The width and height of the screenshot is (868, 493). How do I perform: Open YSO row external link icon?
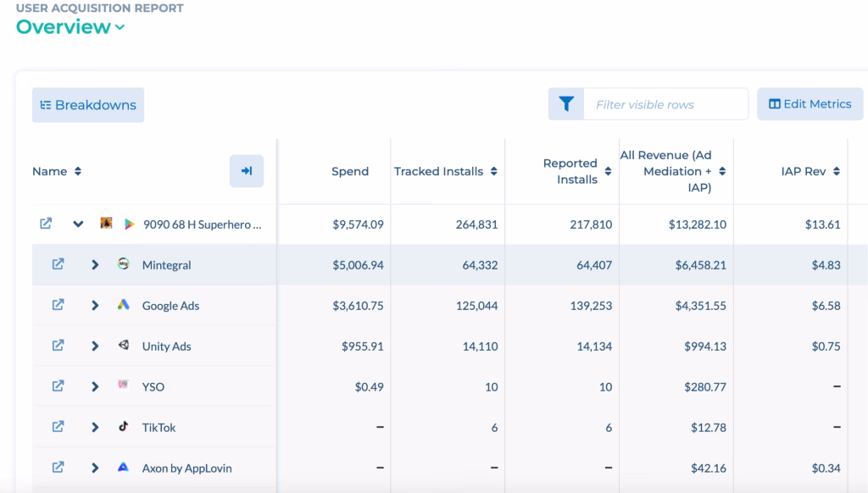[58, 386]
